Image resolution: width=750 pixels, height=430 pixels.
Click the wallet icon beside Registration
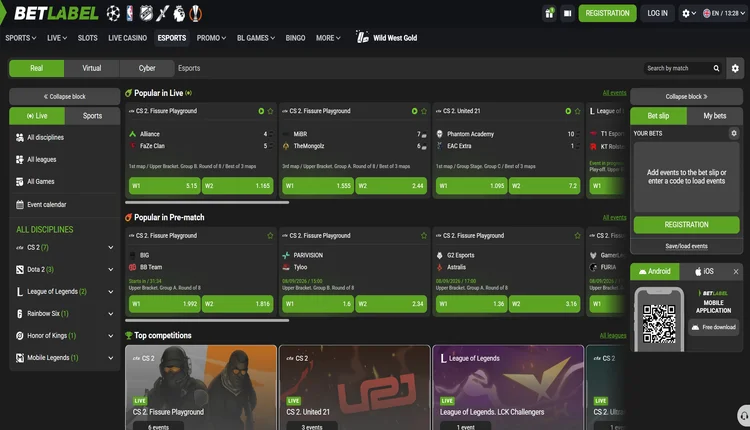567,13
